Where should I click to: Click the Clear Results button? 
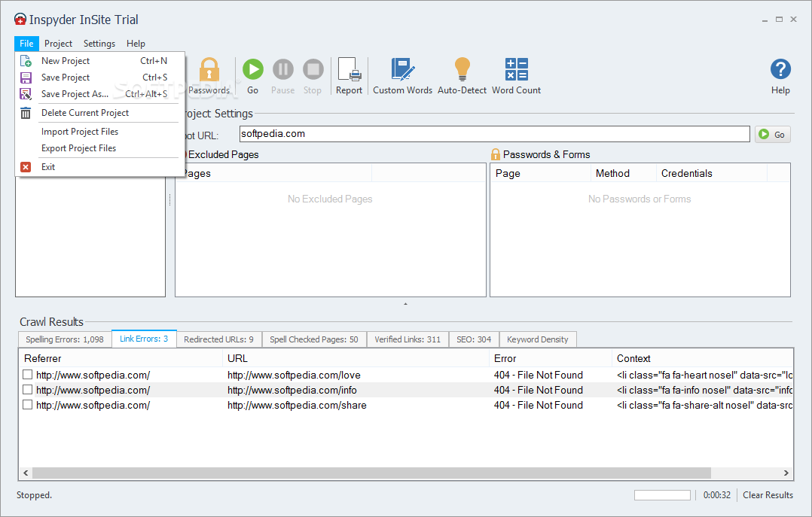point(768,495)
